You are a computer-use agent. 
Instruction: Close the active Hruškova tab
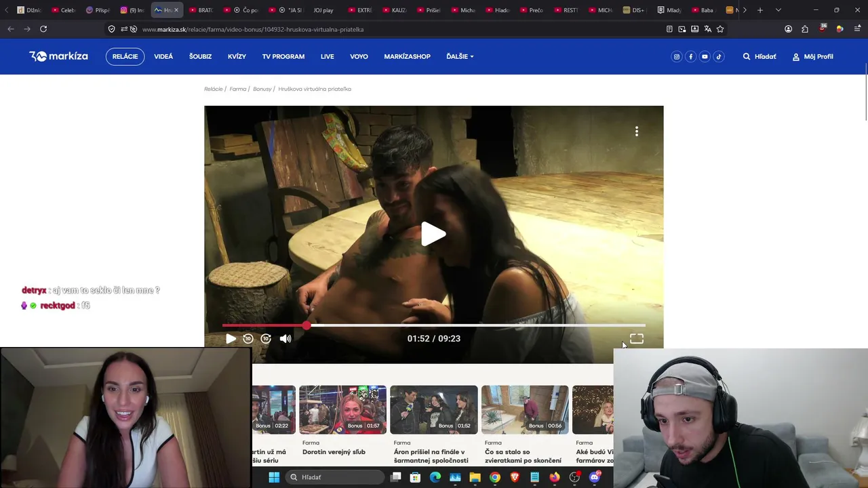click(x=176, y=10)
